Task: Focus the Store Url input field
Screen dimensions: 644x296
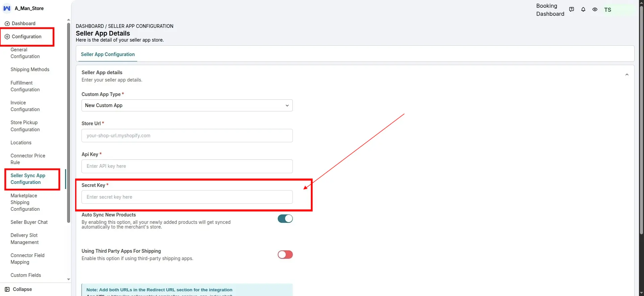Action: [187, 136]
